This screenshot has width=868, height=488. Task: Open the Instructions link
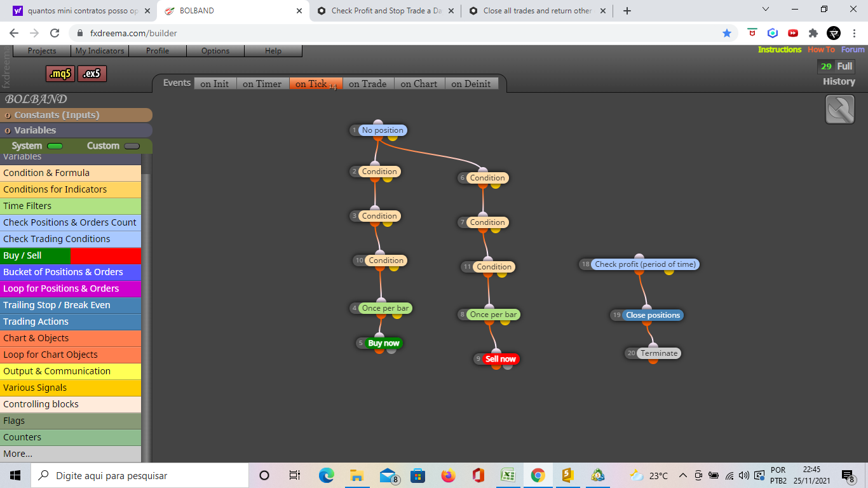click(780, 50)
